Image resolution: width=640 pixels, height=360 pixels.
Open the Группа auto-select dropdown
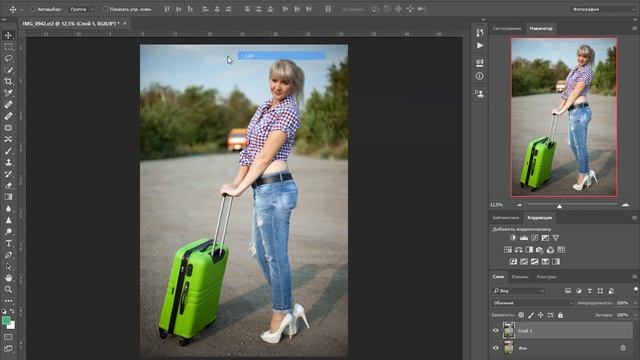[x=81, y=9]
